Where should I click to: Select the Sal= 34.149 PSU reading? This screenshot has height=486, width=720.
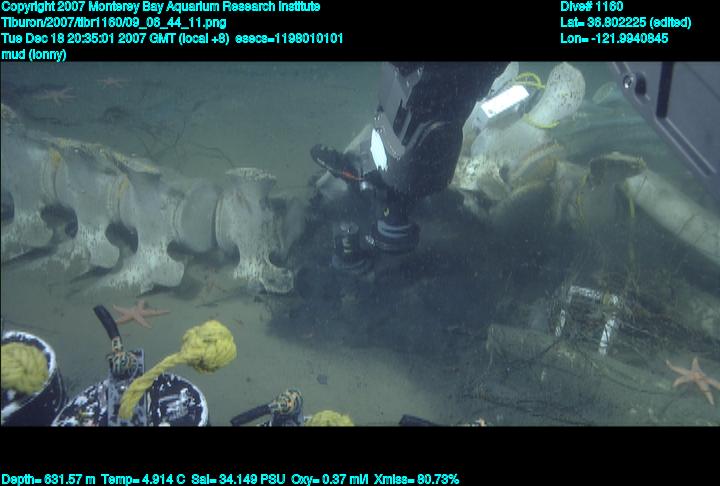click(238, 479)
